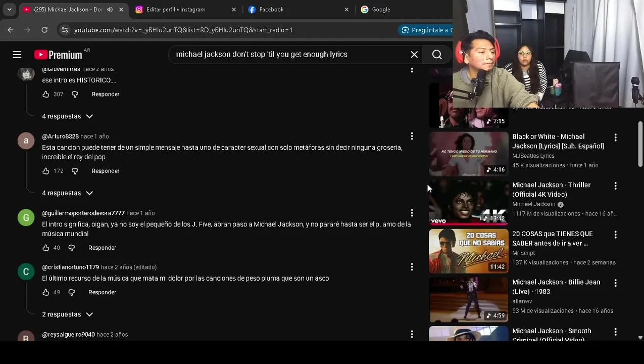Open options for @guillermoporterodevora7777 comment

pos(412,213)
